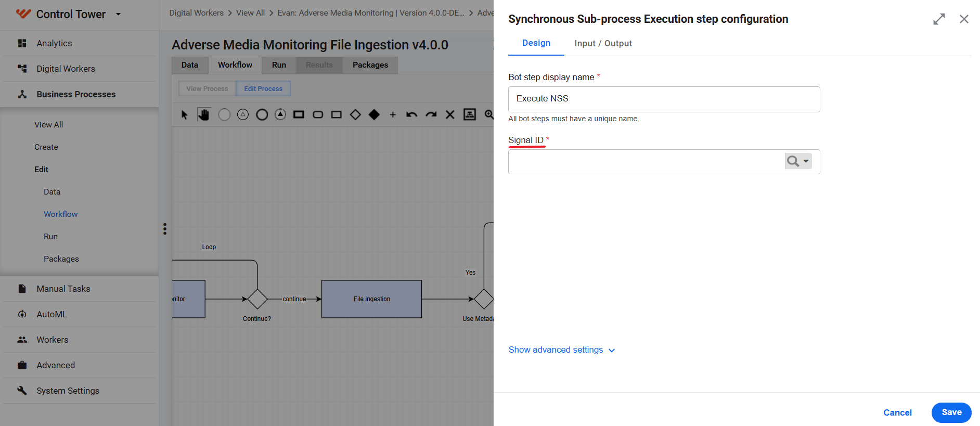Screen dimensions: 980x426
Task: Click the Control Tower logo
Action: 23,14
